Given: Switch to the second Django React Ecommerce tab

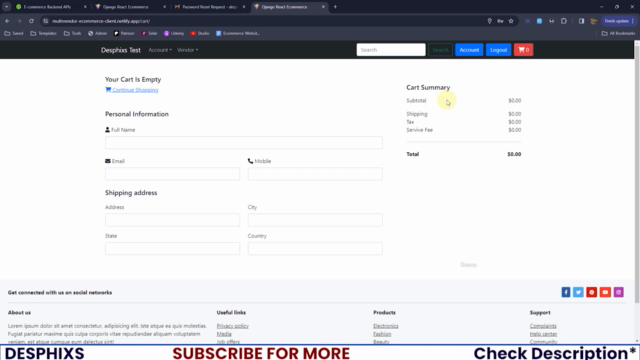Looking at the screenshot, I should point(284,7).
